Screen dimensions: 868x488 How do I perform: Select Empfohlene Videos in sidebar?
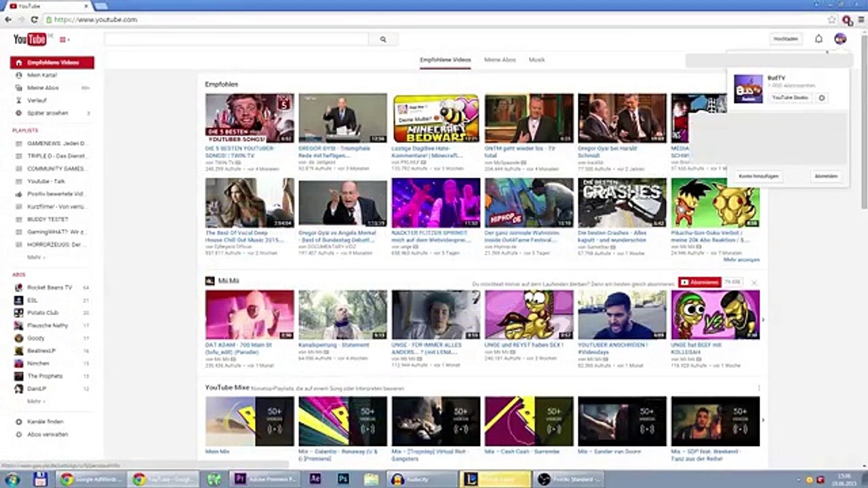point(52,62)
